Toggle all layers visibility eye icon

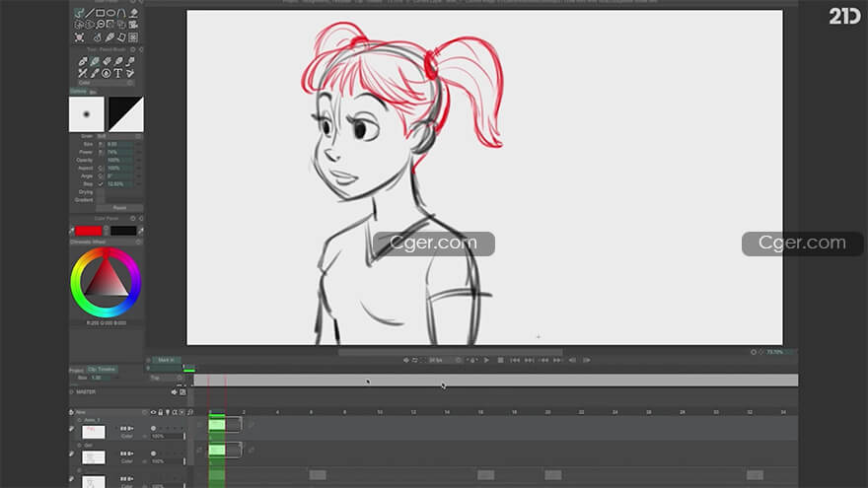pos(153,412)
